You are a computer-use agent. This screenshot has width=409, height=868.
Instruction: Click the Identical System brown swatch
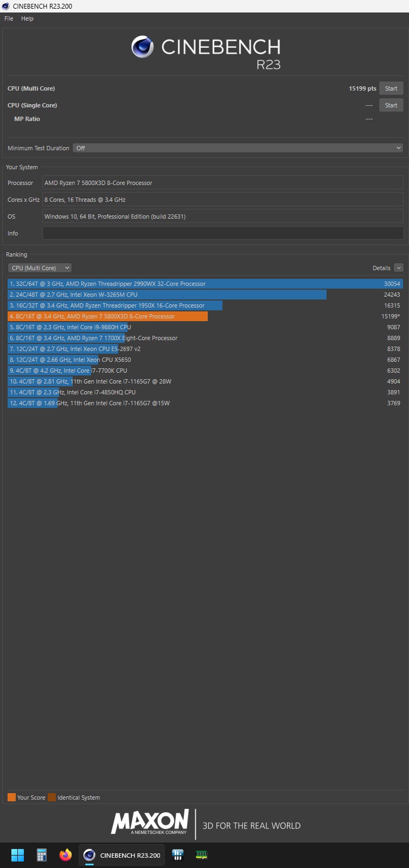(x=52, y=797)
